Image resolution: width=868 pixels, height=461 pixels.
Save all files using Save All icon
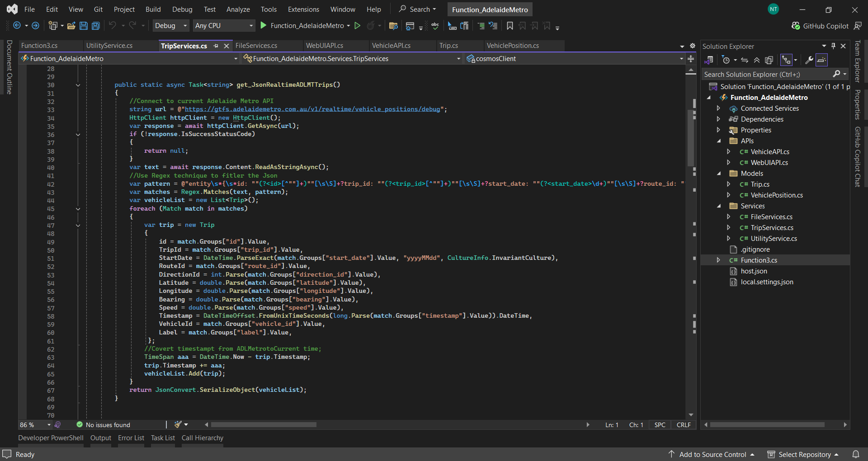click(95, 26)
